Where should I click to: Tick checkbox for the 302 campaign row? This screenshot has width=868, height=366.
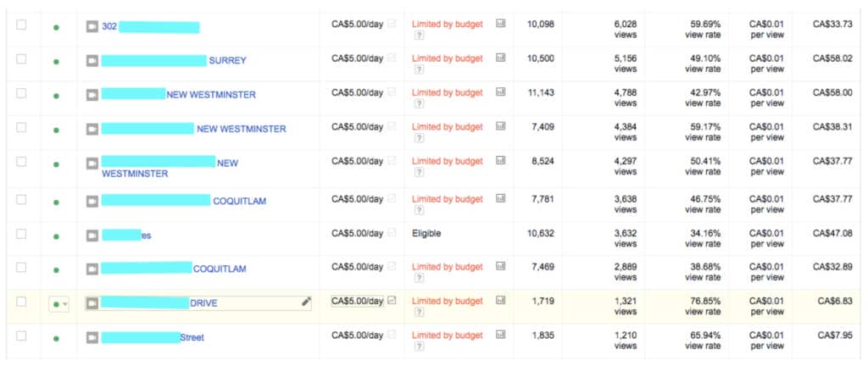(21, 25)
